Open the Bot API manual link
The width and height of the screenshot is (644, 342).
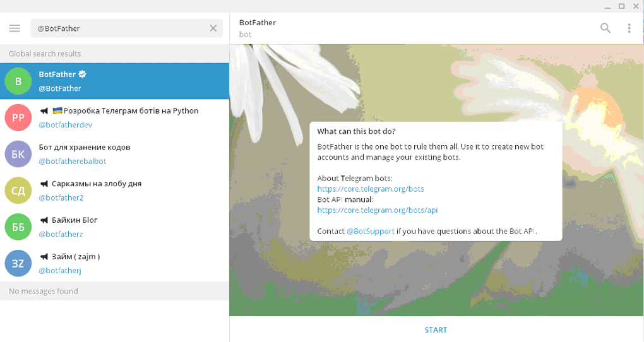(377, 210)
